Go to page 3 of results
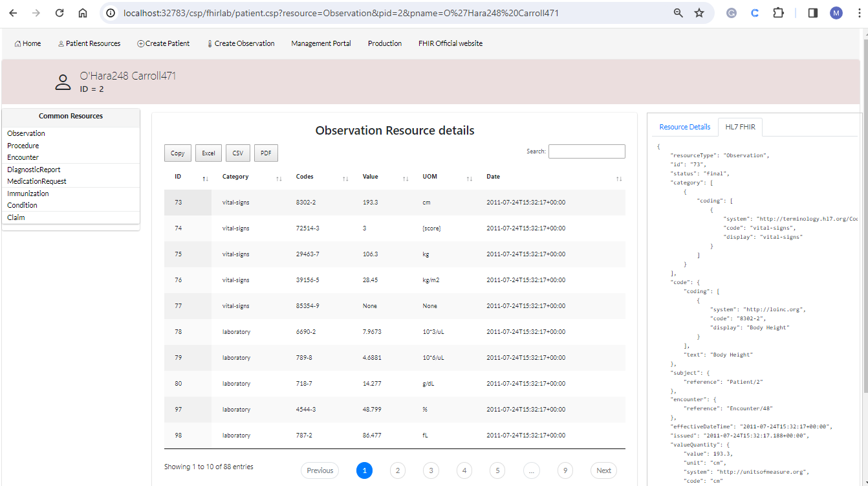Viewport: 868px width, 486px height. pos(431,470)
